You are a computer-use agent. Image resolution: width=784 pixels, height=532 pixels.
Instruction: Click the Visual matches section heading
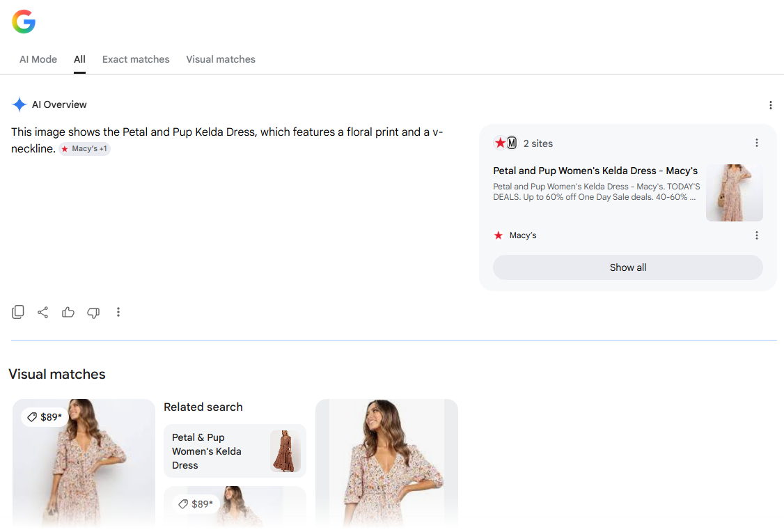[57, 375]
